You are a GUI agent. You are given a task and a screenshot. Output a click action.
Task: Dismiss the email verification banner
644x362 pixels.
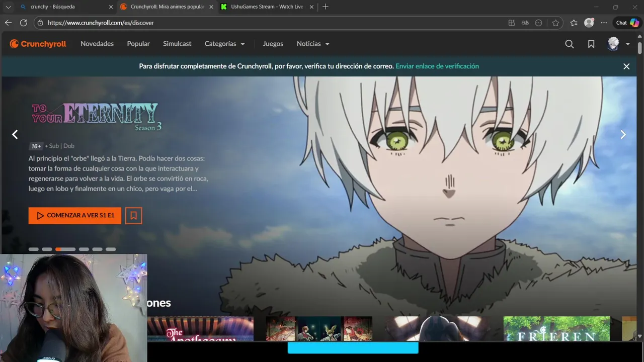point(626,66)
